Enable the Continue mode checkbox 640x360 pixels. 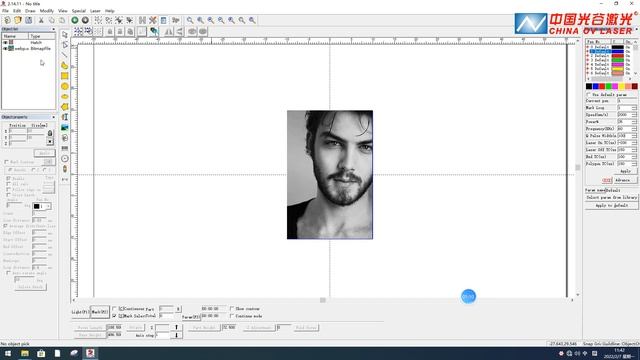(232, 316)
